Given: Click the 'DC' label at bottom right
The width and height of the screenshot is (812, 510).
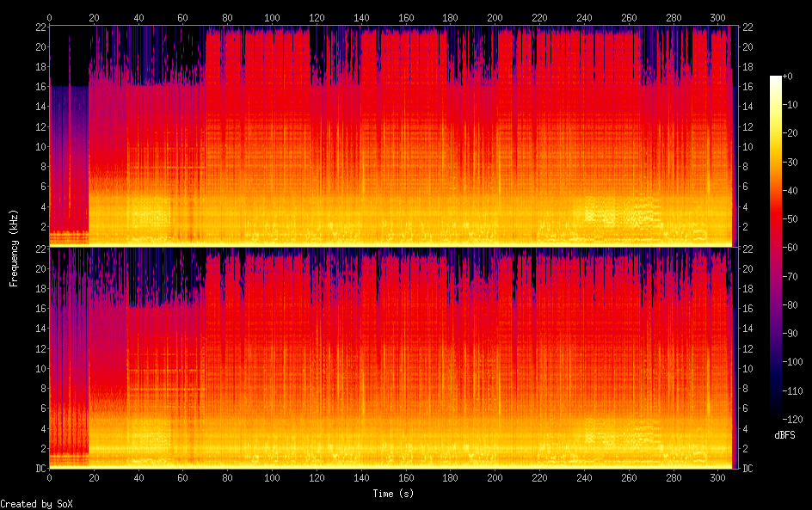Looking at the screenshot, I should tap(747, 468).
